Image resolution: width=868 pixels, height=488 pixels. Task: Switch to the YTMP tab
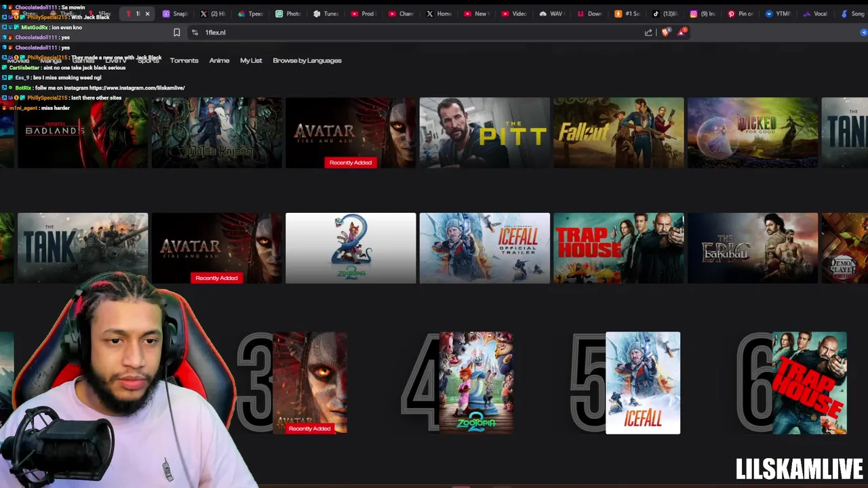point(778,14)
